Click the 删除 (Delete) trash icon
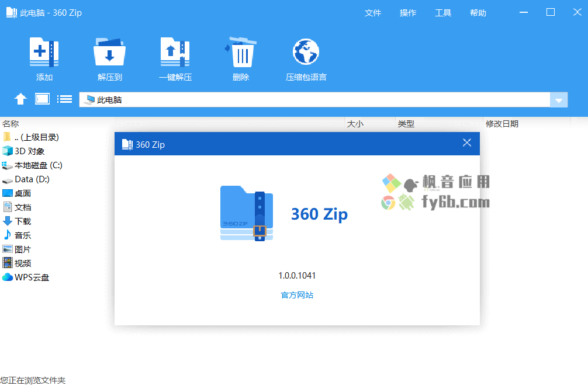Screen dimensions: 588x389 click(240, 52)
